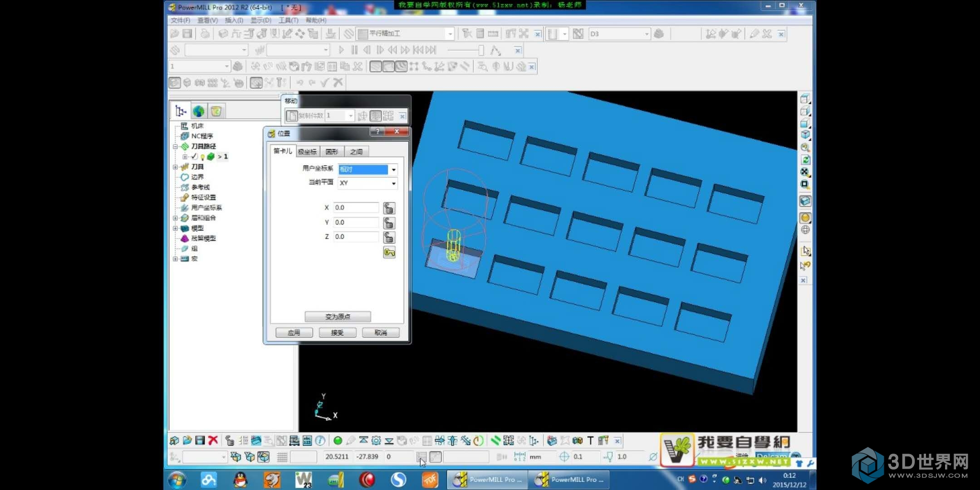Expand the 刀具 tree node
The height and width of the screenshot is (490, 980).
click(175, 167)
